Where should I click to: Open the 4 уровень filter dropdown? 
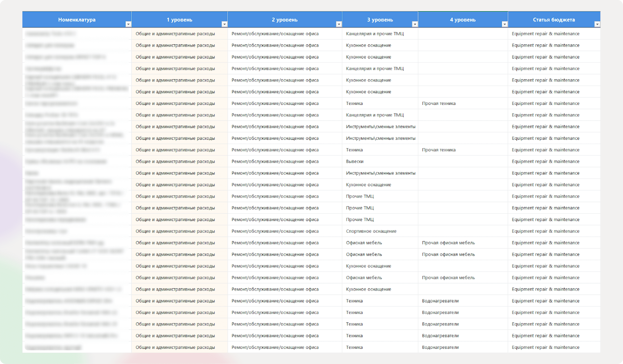point(504,24)
